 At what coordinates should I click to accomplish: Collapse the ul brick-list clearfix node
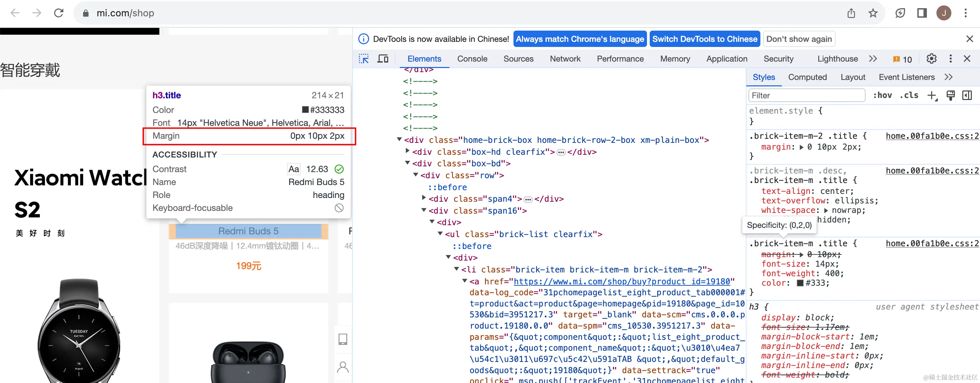(x=440, y=233)
